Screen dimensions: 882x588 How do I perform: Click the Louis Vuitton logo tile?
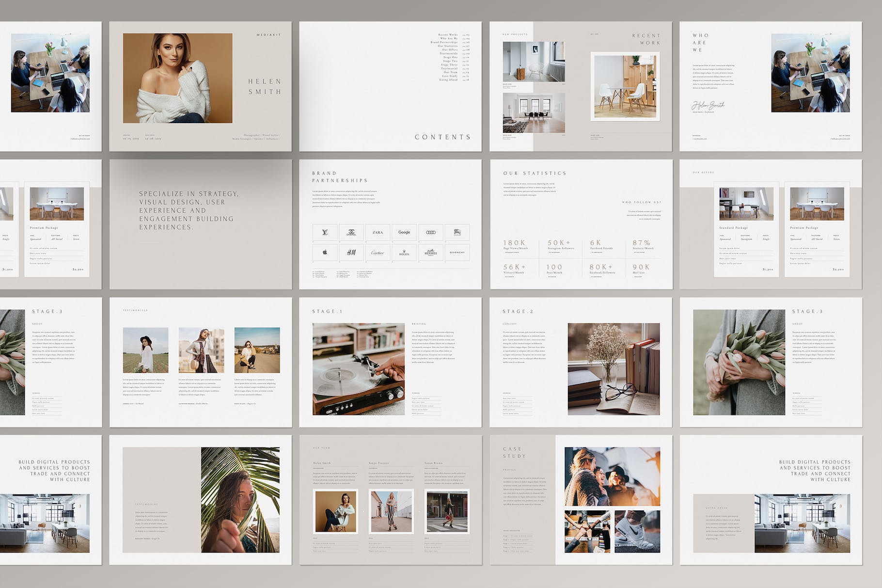[325, 232]
